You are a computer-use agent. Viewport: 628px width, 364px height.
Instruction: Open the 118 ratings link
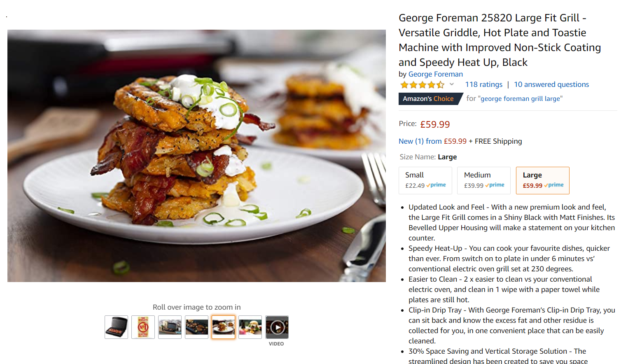click(x=483, y=84)
